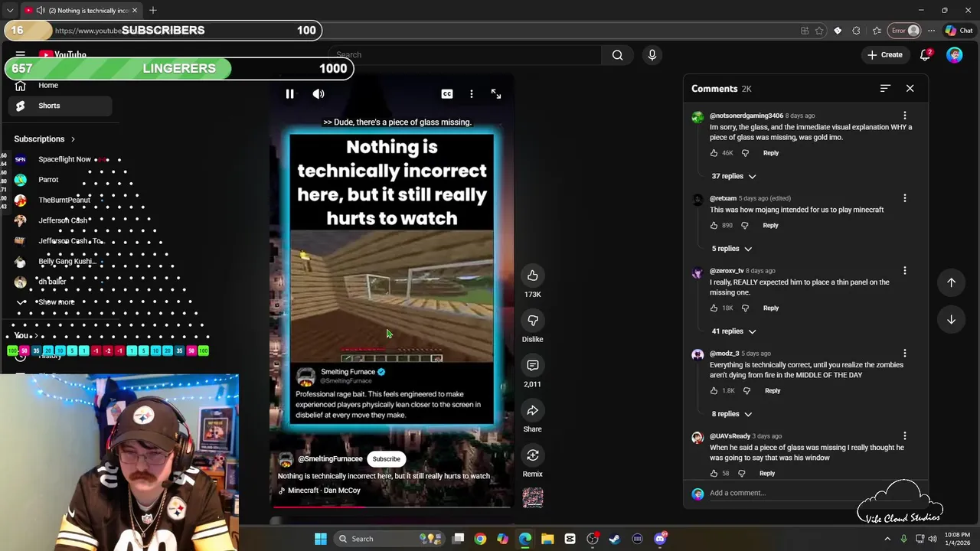980x551 pixels.
Task: Expand 37 replies under @notsonerdgaming3406
Action: [x=733, y=176]
